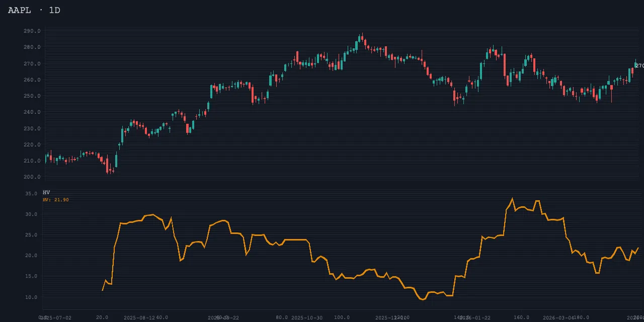Click the 10.0 label on HV axis
Screen dimensions: 644x322
pos(31,297)
